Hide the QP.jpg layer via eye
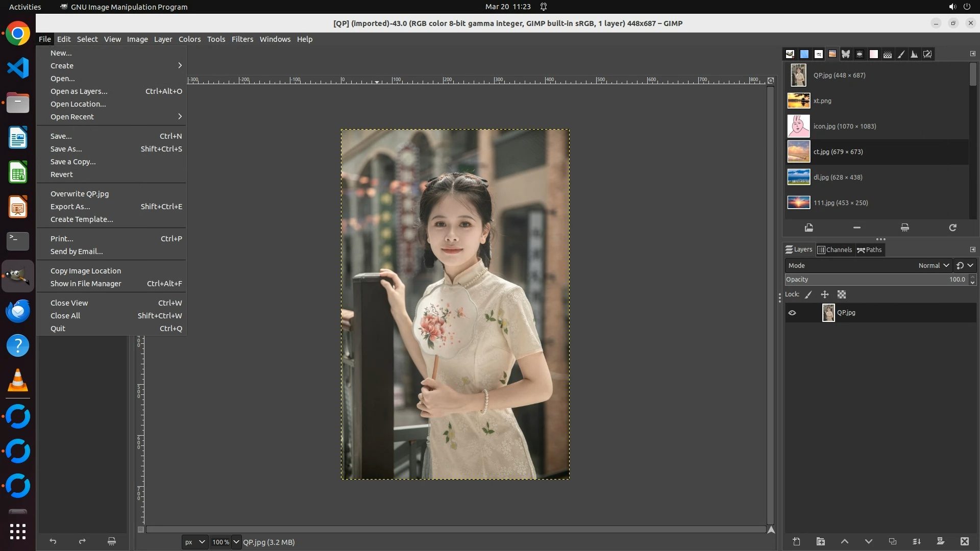Screen dimensions: 980x551 point(792,313)
